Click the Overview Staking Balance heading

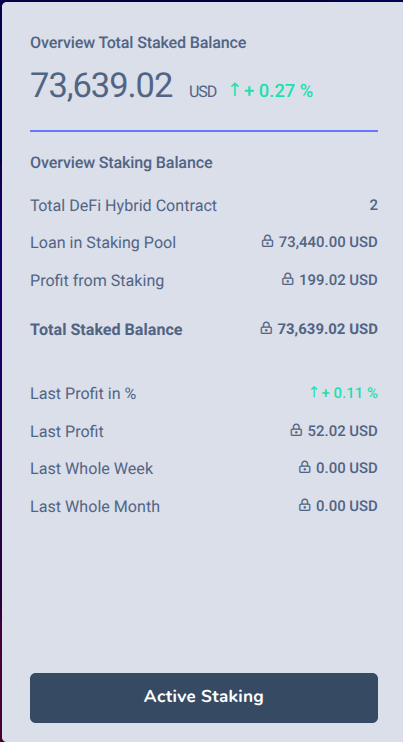[121, 163]
